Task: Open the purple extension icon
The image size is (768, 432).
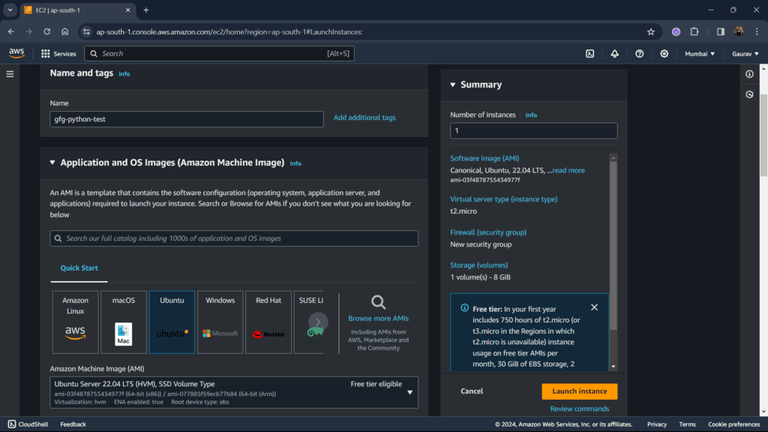Action: click(676, 32)
